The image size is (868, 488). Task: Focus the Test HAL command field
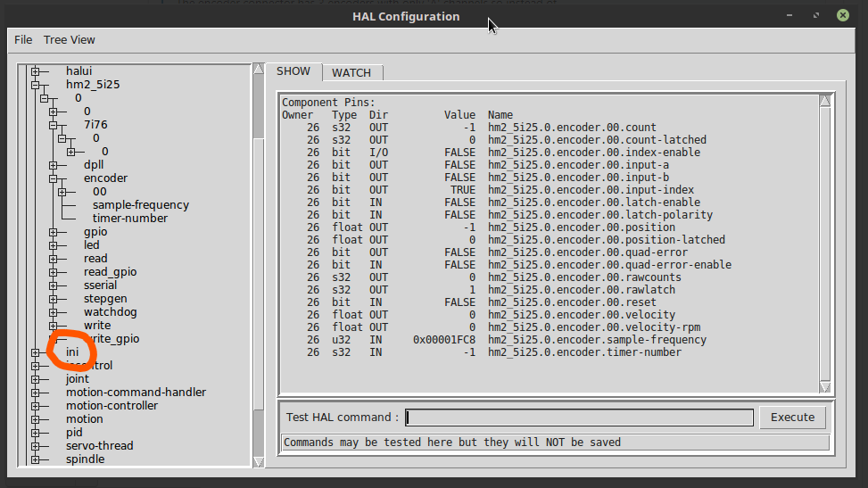[579, 418]
